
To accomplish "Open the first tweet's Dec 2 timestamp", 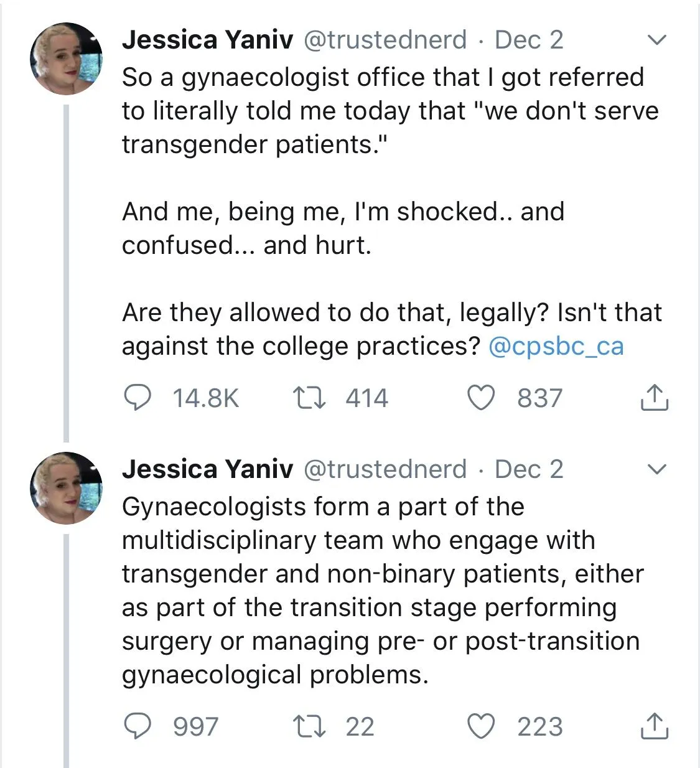I will [x=529, y=40].
